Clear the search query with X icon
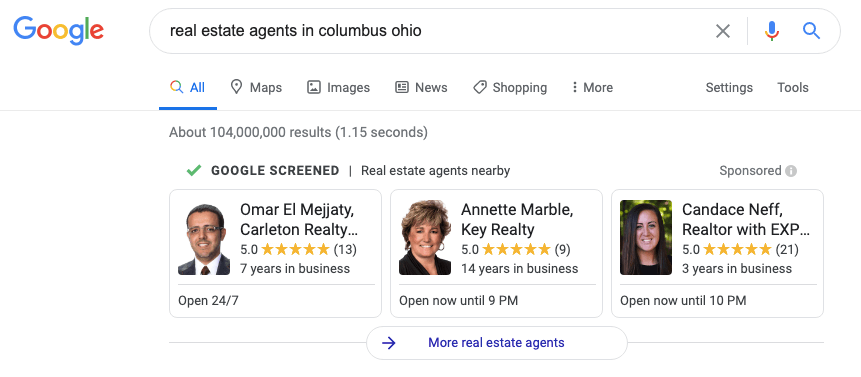The image size is (861, 377). coord(723,31)
